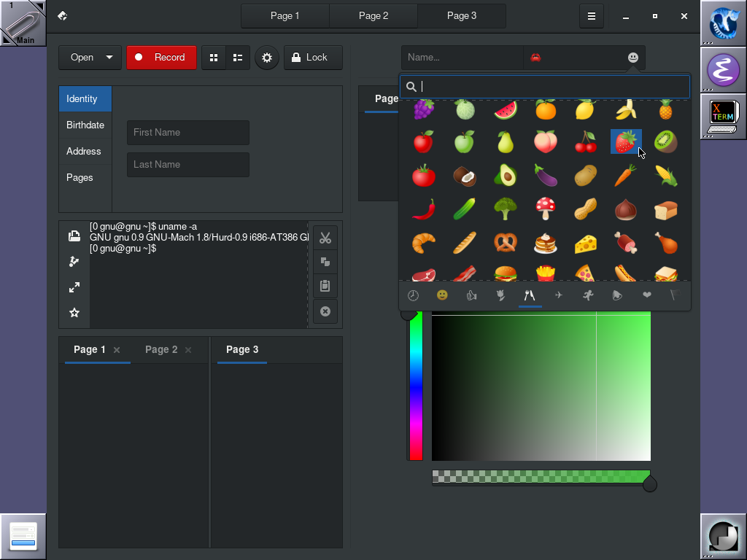Viewport: 747px width, 560px height.
Task: Choose the pear emoji
Action: pos(506,142)
